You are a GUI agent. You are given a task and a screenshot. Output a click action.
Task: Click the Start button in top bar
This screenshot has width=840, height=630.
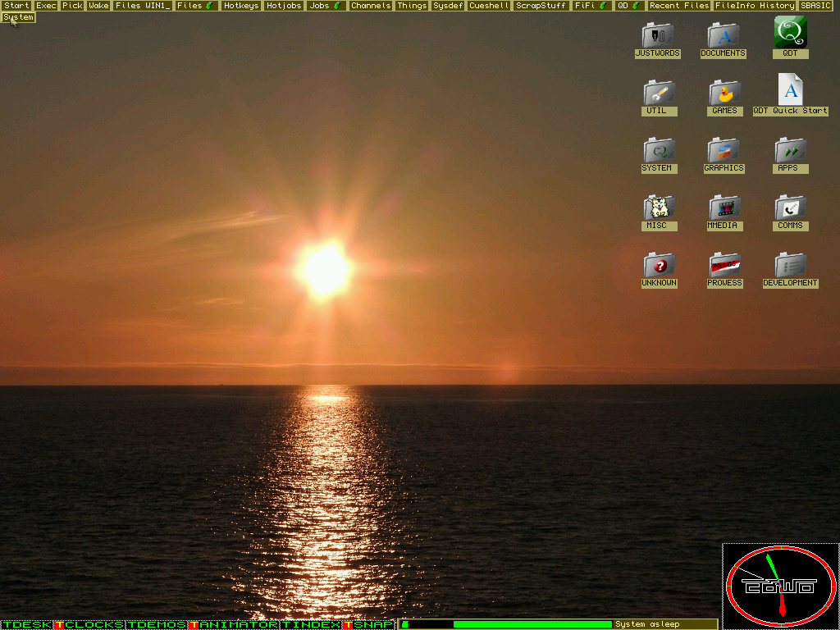(16, 6)
